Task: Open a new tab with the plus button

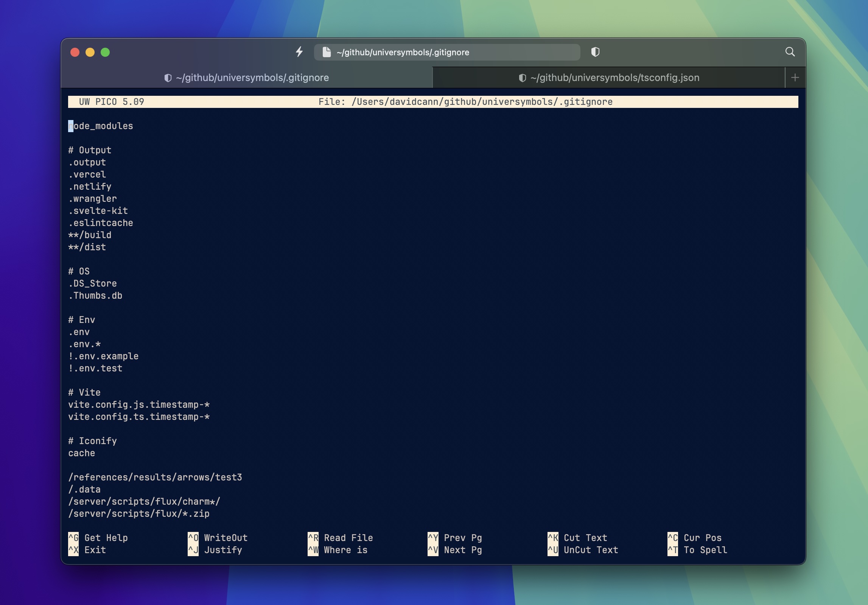Action: (795, 78)
